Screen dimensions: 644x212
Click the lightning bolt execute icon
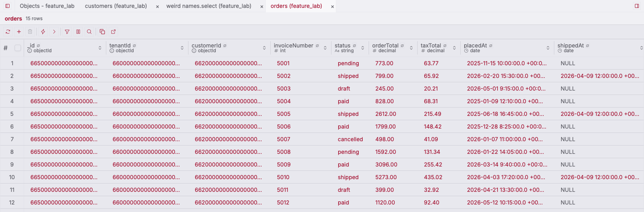pos(43,32)
